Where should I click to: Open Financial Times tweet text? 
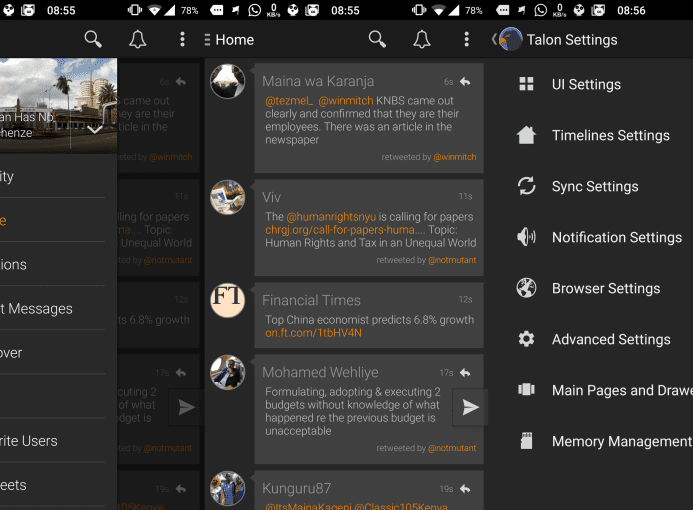[369, 326]
